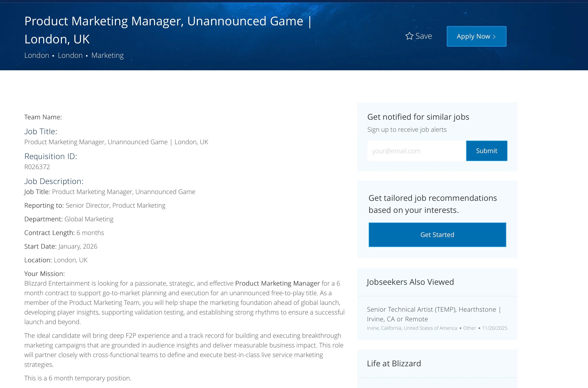588x388 pixels.
Task: Click the Requisition ID section heading
Action: [51, 156]
